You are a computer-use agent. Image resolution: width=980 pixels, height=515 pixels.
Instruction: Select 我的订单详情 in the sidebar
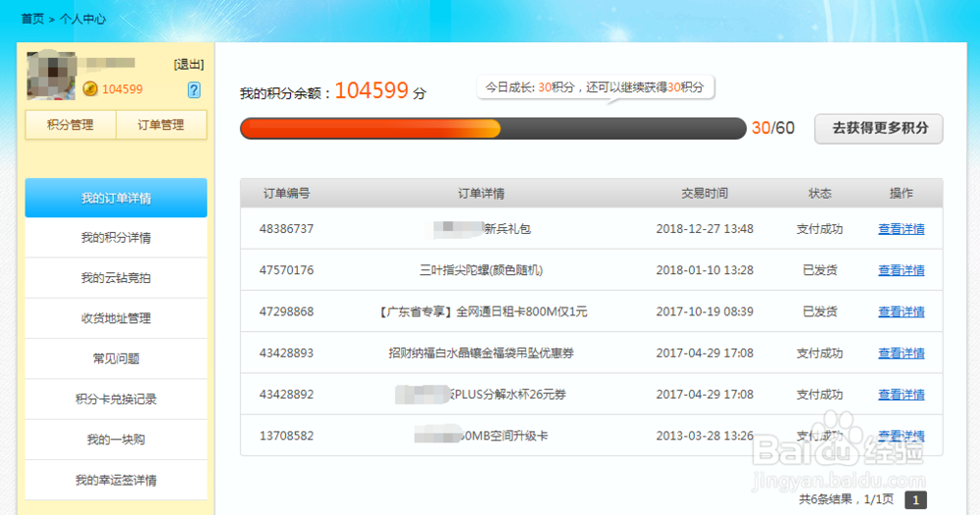click(x=116, y=198)
